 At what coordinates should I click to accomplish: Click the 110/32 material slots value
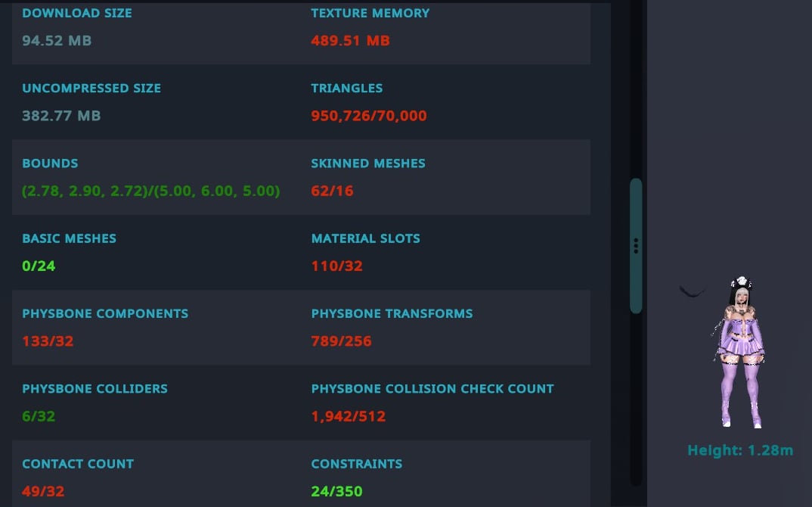coord(336,266)
